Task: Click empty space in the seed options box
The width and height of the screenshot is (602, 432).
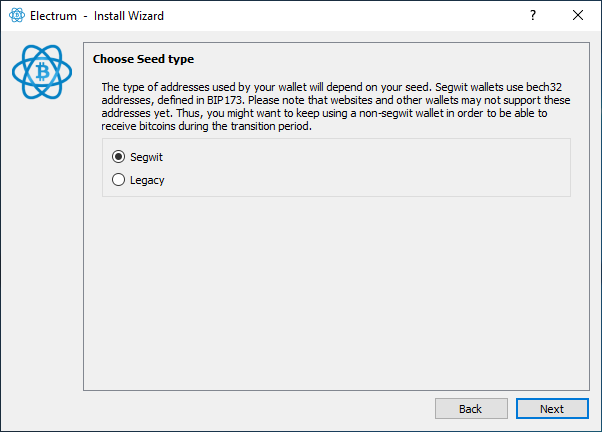Action: (x=400, y=168)
